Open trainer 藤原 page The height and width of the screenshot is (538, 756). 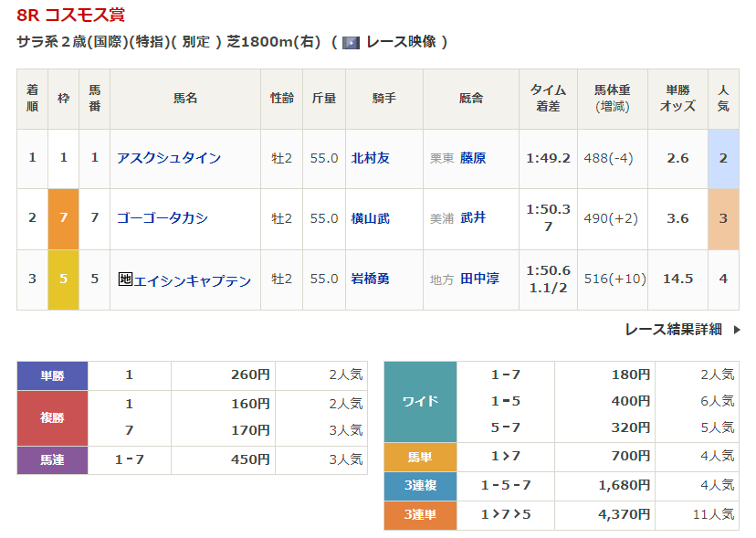473,158
